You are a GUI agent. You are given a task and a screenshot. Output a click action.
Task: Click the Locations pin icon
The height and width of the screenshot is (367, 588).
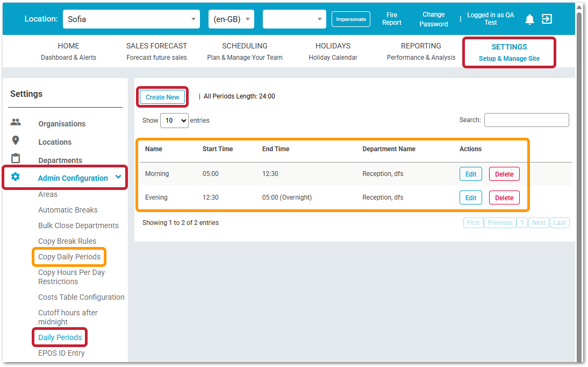(x=16, y=140)
